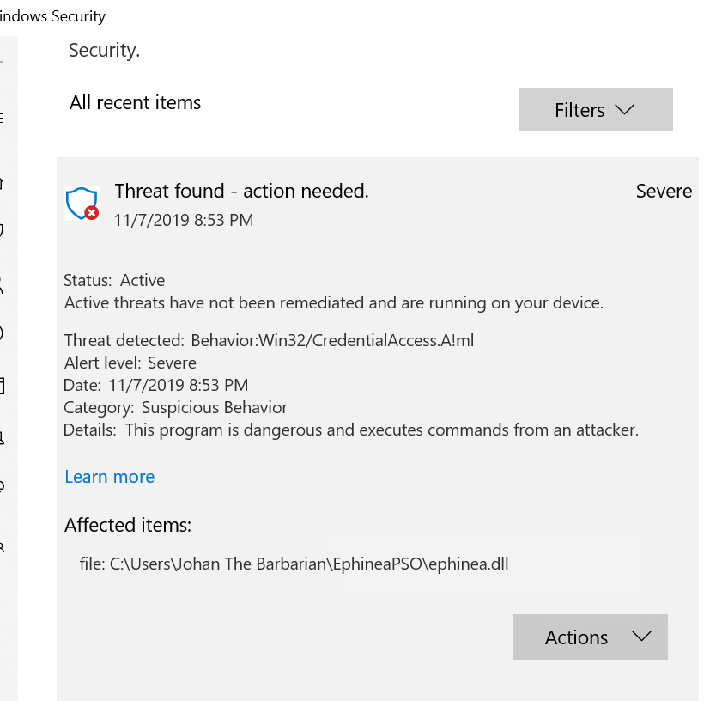Select the threat name Behavior:Win32/CredentialAccess.A!ml
The image size is (728, 701).
tap(332, 340)
